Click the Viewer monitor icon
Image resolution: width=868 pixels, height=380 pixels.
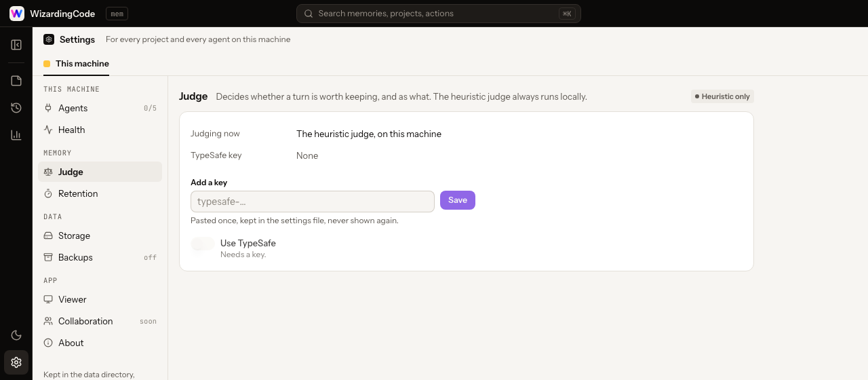pos(48,299)
